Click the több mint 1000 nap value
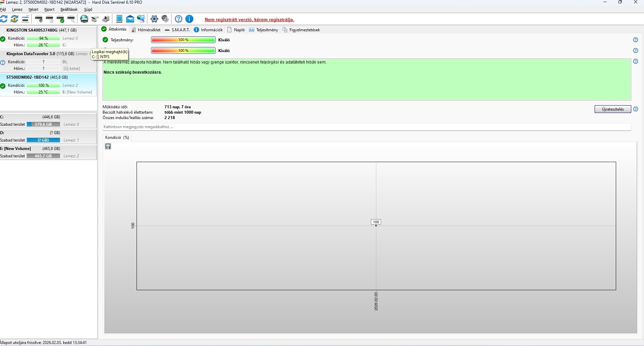Screen dimensions: 644x346 click(x=183, y=112)
